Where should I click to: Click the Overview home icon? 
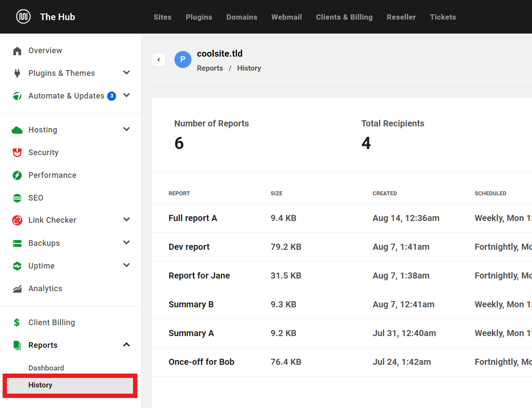(x=17, y=51)
